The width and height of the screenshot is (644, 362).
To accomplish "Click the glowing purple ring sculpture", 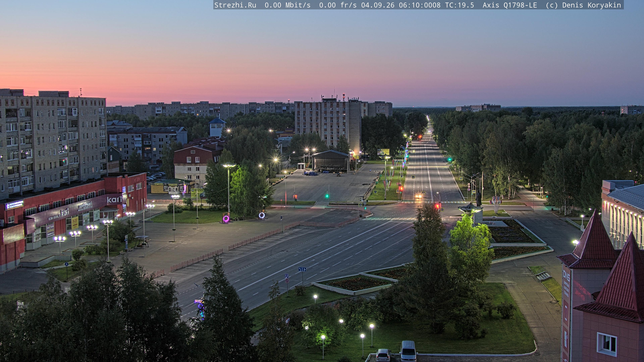I will pyautogui.click(x=226, y=219).
